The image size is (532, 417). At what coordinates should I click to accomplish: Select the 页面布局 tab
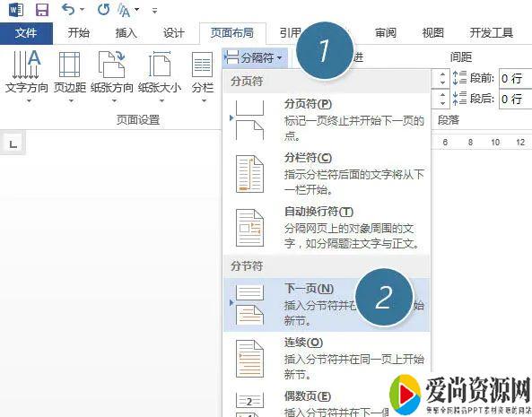(232, 33)
